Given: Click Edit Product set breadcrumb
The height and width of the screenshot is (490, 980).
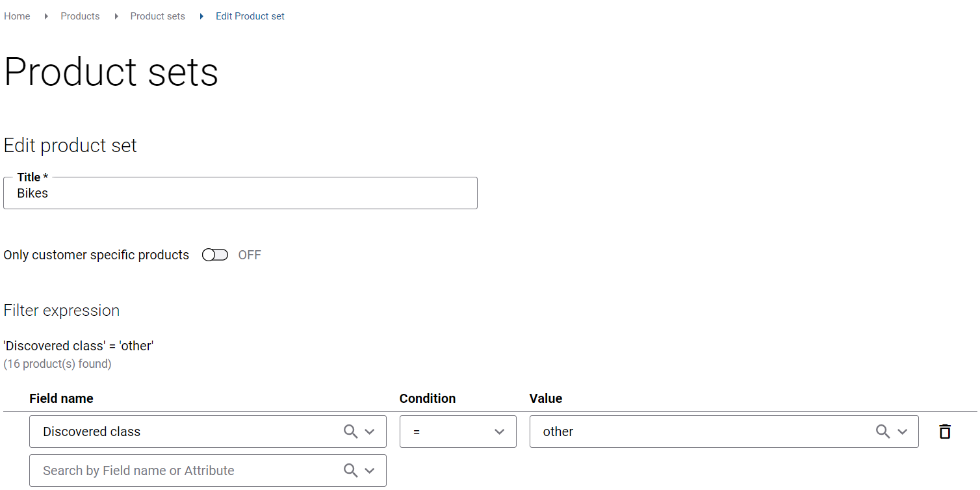Looking at the screenshot, I should tap(250, 16).
